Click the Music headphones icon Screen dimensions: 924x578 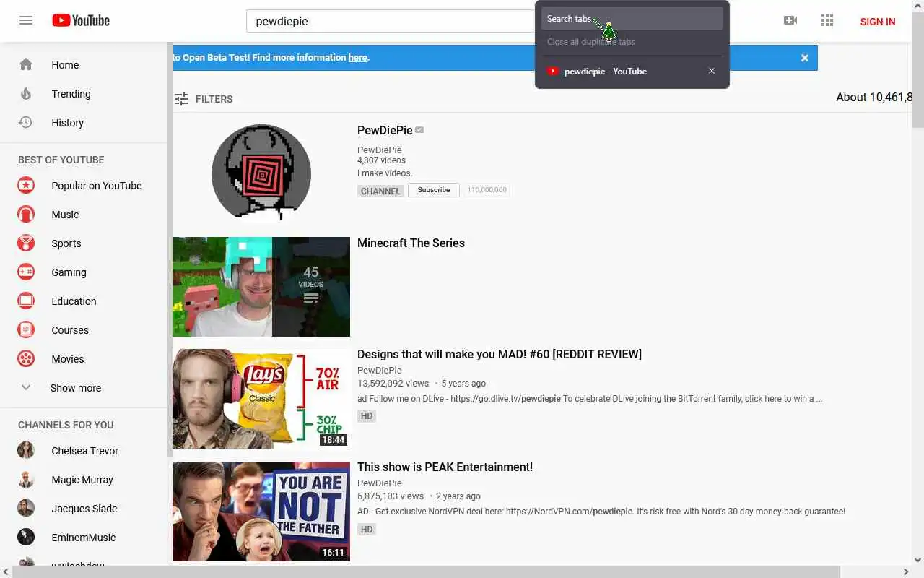[x=26, y=214]
